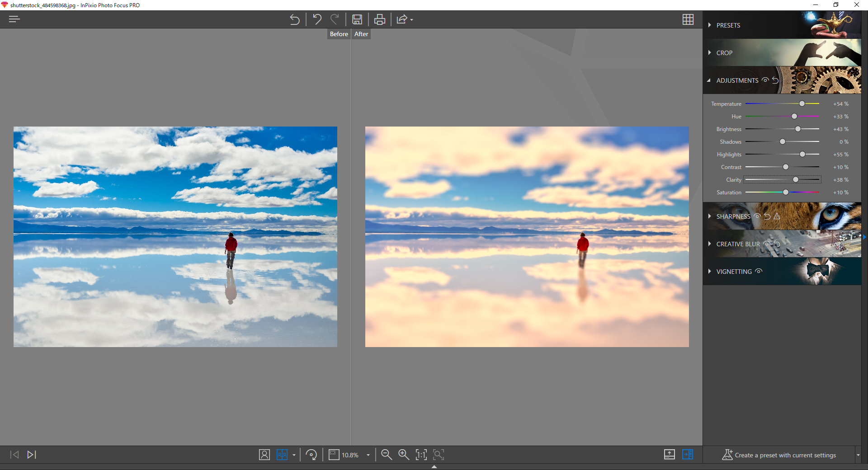The image size is (868, 470).
Task: Toggle Vignetting visibility eye icon
Action: (759, 271)
